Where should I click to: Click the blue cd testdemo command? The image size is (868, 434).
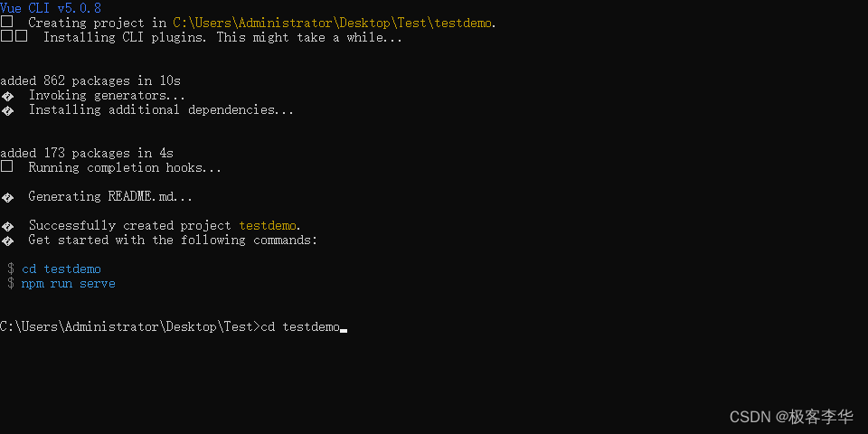pyautogui.click(x=61, y=269)
